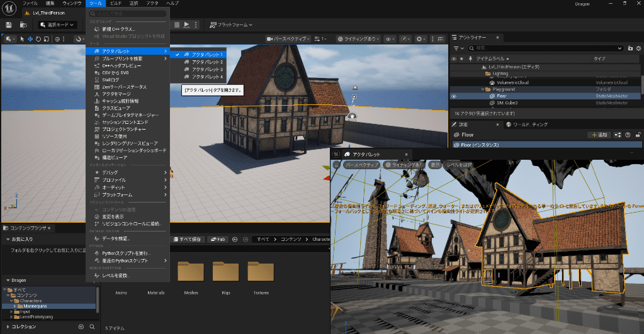Click the hamburger menu in Actor Palette viewport
This screenshot has height=334, width=644.
click(x=337, y=165)
